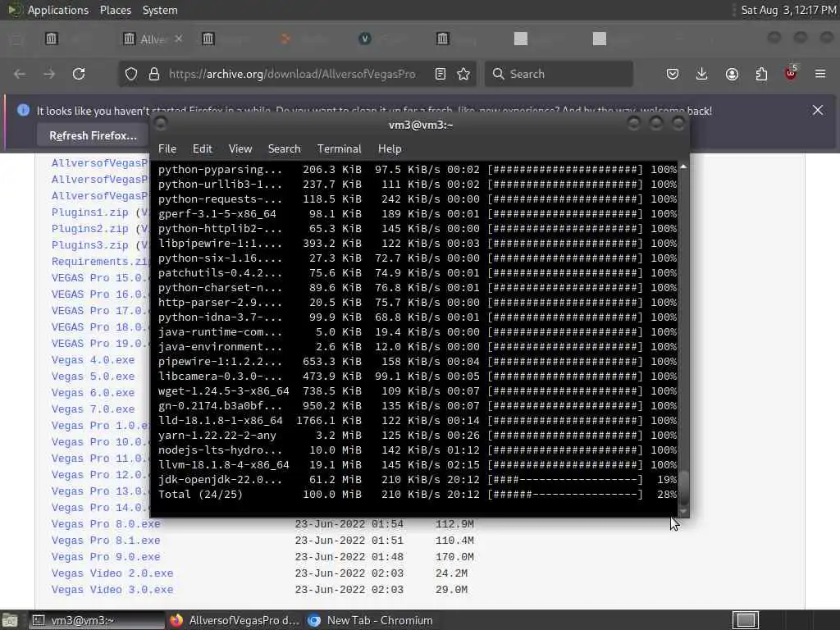Click Refresh Firefox button

pyautogui.click(x=93, y=135)
